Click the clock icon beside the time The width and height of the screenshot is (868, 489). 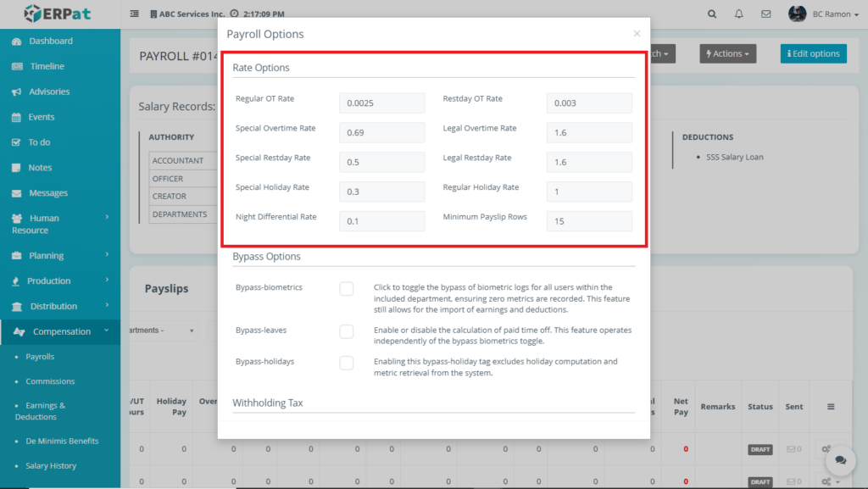click(x=234, y=14)
